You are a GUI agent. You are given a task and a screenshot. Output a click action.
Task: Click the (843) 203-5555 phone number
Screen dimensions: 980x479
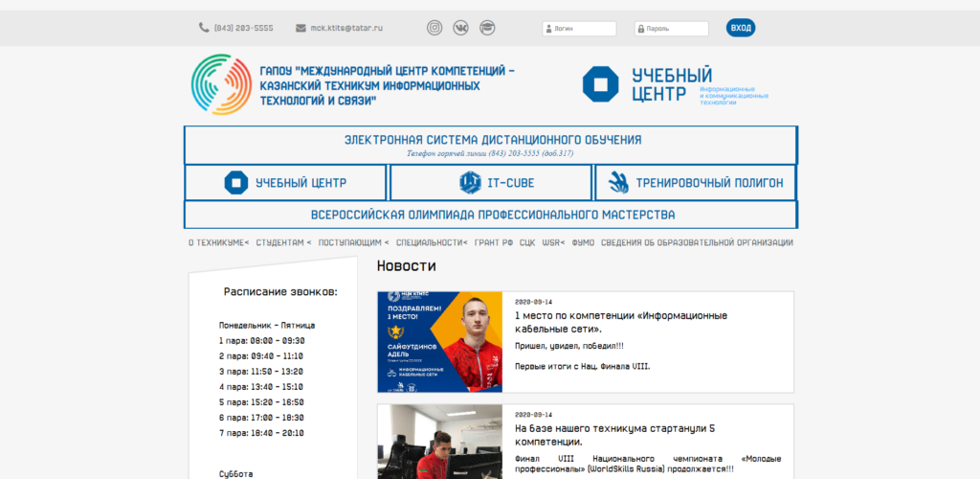click(x=244, y=28)
